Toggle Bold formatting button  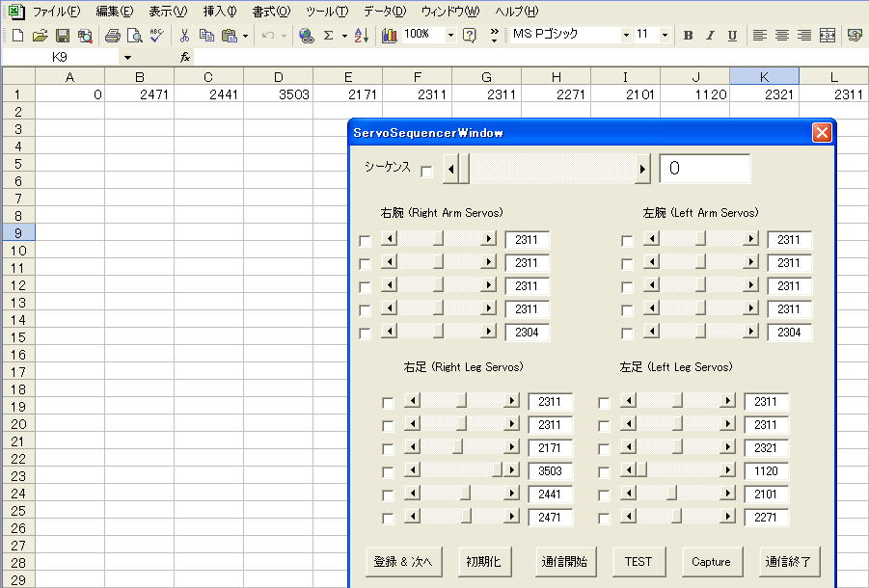(688, 36)
